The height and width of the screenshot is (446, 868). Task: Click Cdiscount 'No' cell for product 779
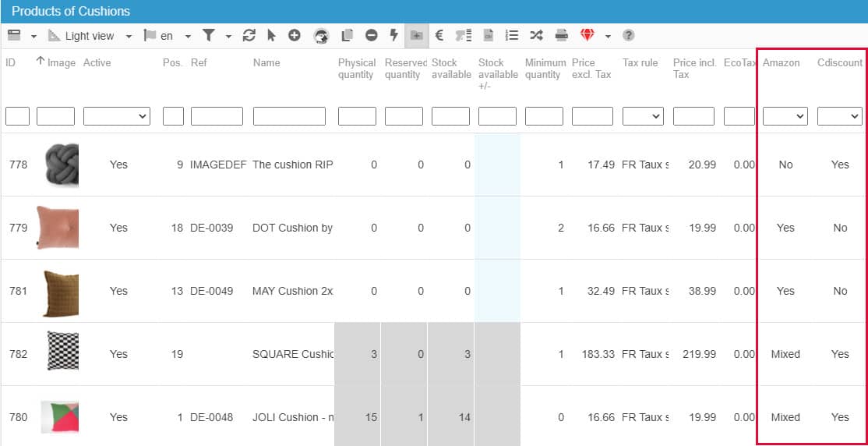pyautogui.click(x=840, y=228)
